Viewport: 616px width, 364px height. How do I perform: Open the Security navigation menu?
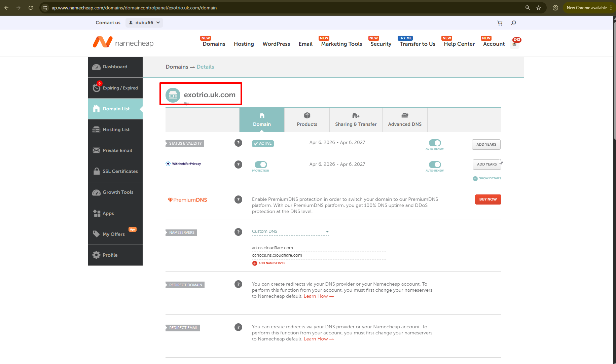pos(381,44)
